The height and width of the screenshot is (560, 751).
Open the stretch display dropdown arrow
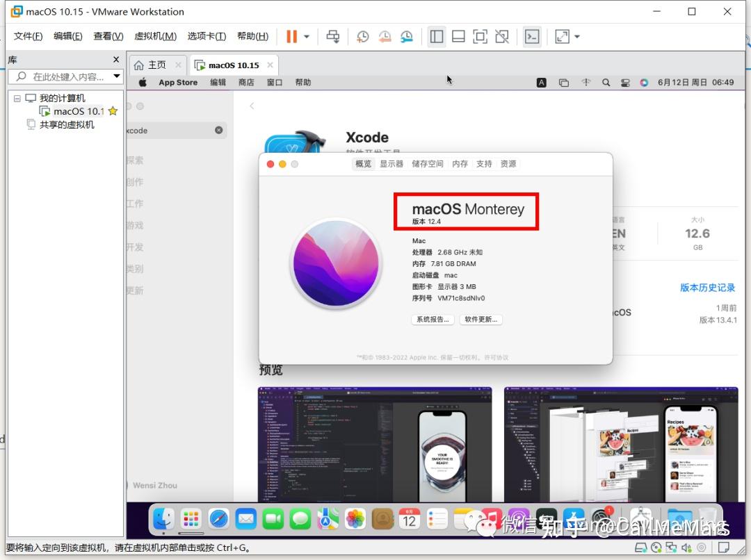577,36
